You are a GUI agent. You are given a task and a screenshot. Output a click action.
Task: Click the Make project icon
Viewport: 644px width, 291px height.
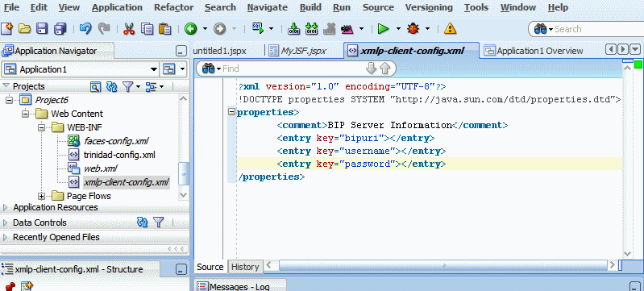293,29
